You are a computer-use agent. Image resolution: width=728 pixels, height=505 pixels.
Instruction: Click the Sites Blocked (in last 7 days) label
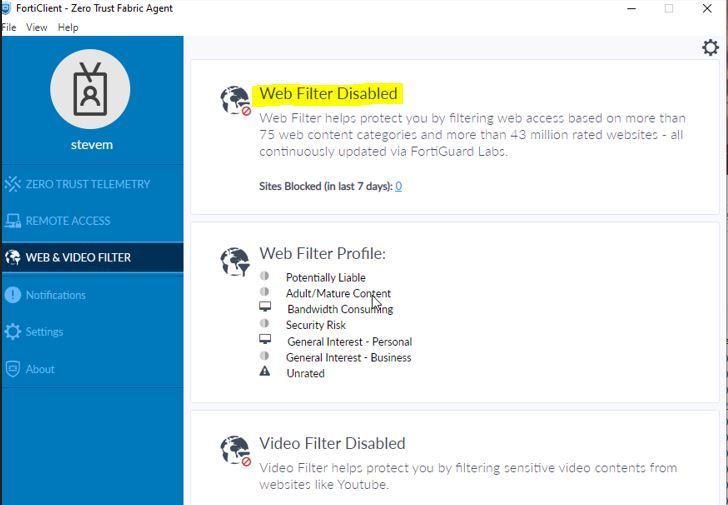(x=325, y=186)
